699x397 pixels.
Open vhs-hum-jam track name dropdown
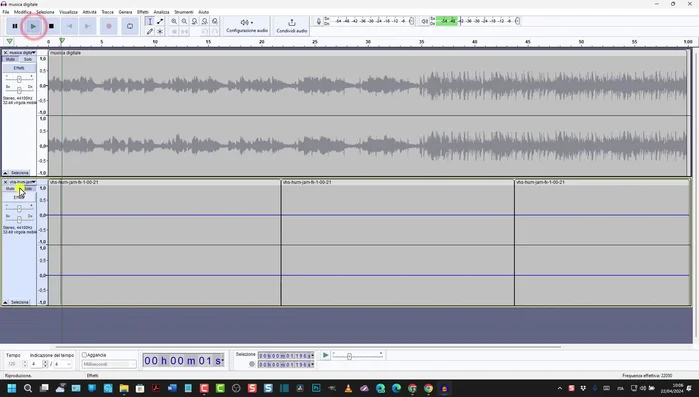(22, 182)
